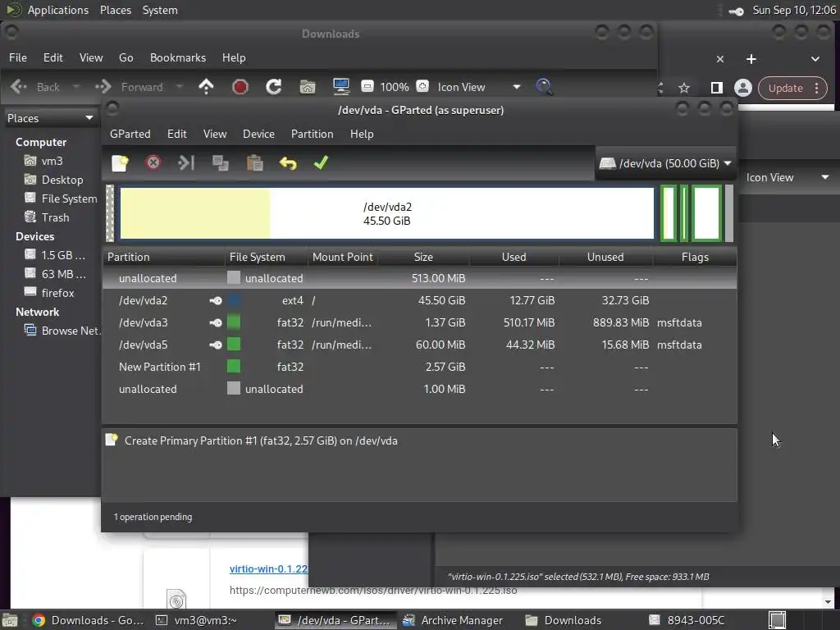Undo last operation with yellow arrow icon
Image resolution: width=840 pixels, height=630 pixels.
coord(288,163)
